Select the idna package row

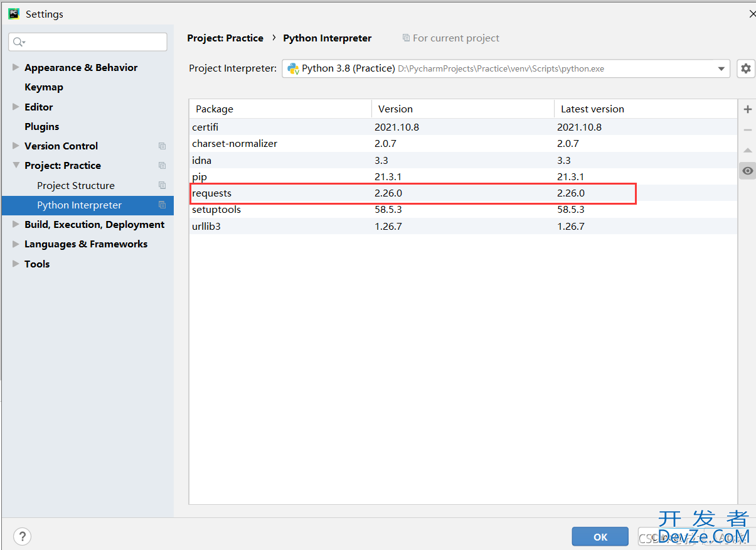pyautogui.click(x=463, y=160)
